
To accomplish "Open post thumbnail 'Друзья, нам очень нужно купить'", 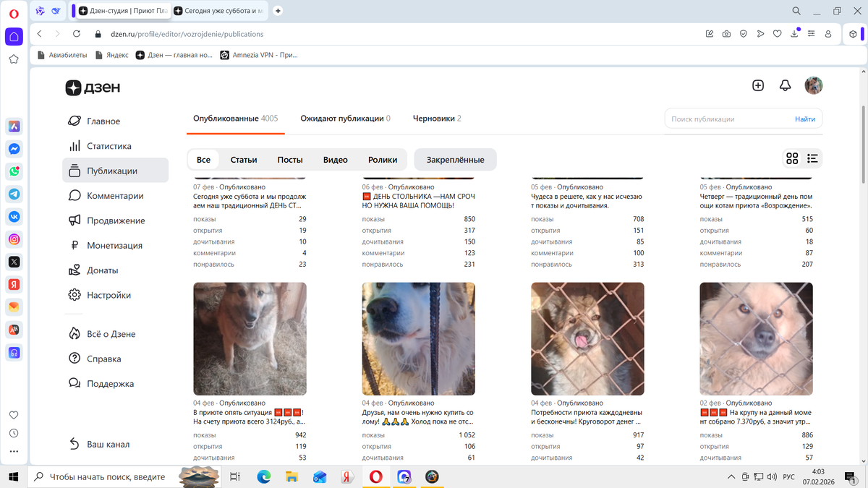I will 419,338.
